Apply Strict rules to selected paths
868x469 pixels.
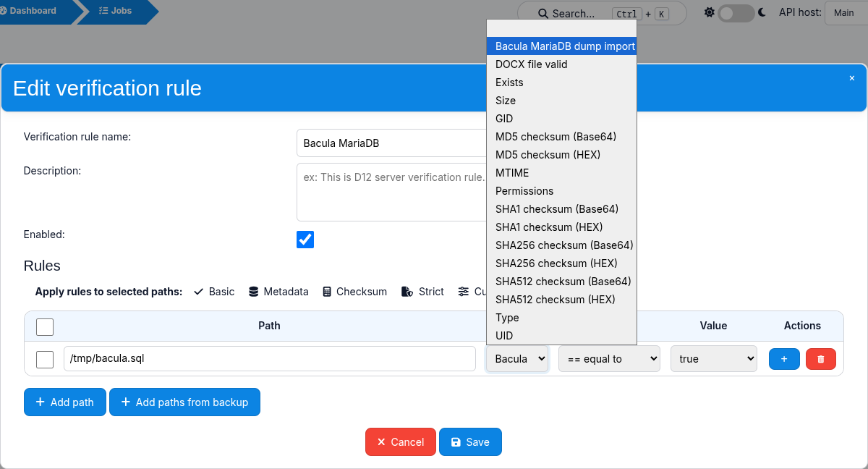422,292
